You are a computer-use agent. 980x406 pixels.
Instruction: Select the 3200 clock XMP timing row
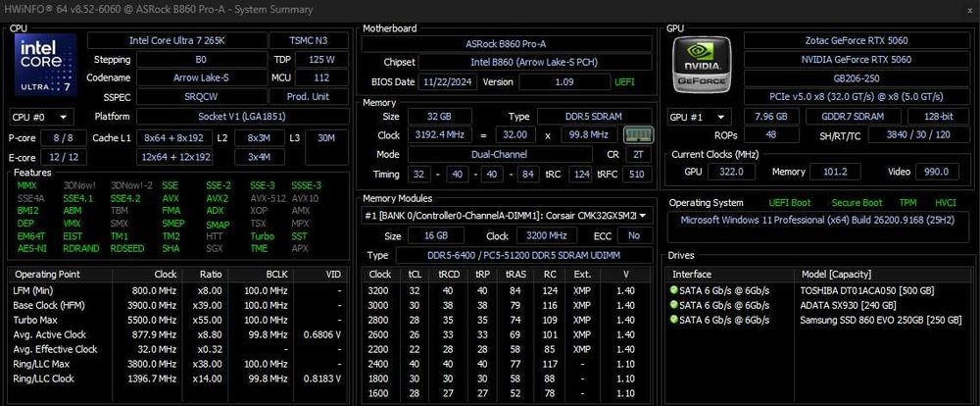coord(507,291)
